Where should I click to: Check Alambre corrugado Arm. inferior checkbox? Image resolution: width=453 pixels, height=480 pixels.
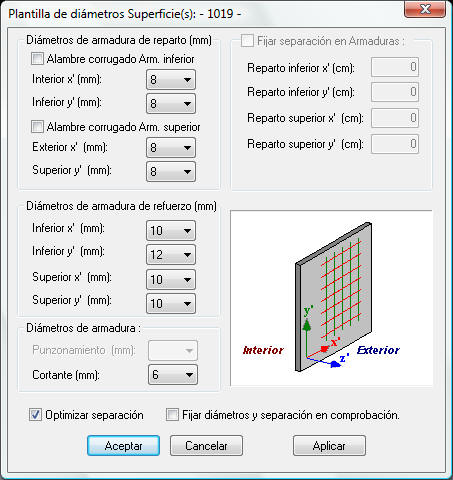coord(37,59)
